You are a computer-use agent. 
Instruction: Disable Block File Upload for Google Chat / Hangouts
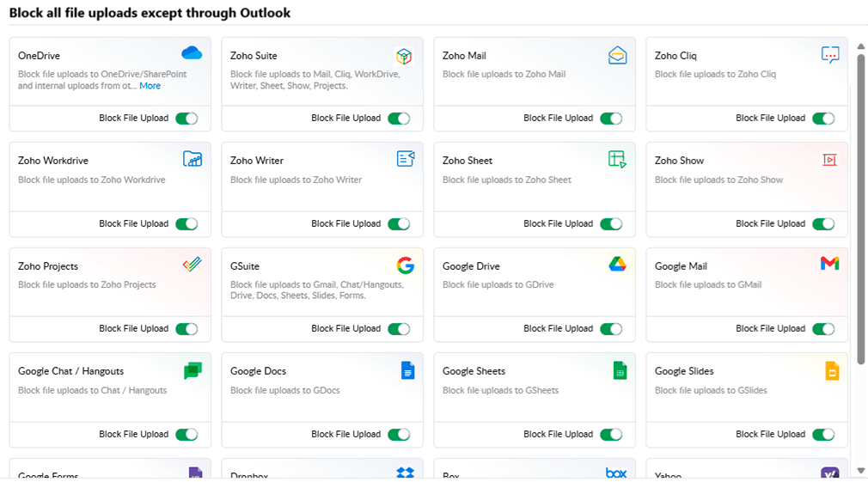186,435
